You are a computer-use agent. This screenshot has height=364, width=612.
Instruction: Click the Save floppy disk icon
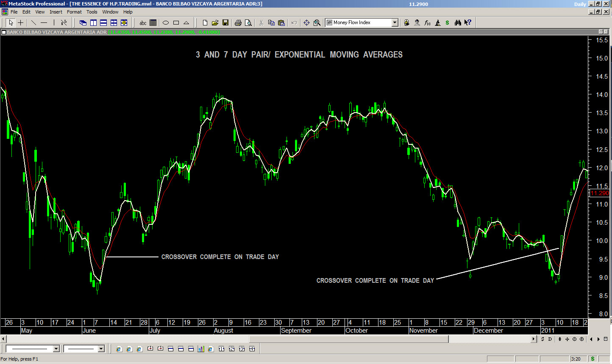click(225, 23)
